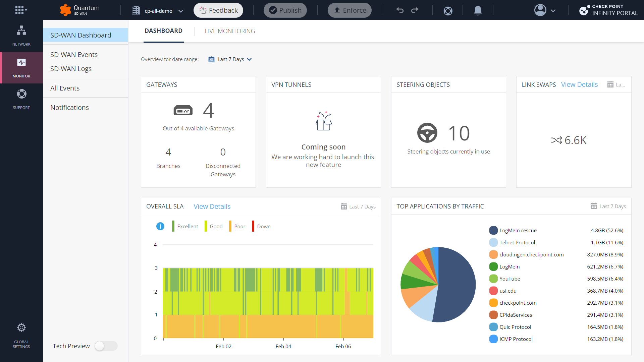Image resolution: width=644 pixels, height=362 pixels.
Task: Click the Good legend swatch
Action: click(206, 226)
